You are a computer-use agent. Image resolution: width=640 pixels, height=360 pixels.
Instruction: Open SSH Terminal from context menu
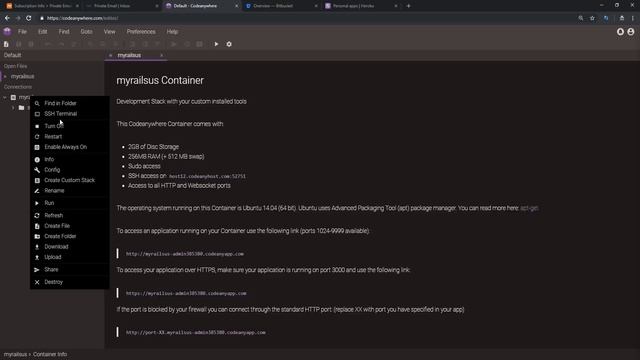tap(69, 114)
